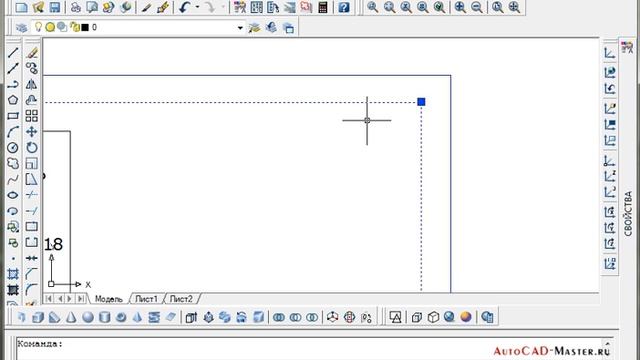Image resolution: width=640 pixels, height=360 pixels.
Task: Go to previous layout tab arrow
Action: tap(60, 299)
